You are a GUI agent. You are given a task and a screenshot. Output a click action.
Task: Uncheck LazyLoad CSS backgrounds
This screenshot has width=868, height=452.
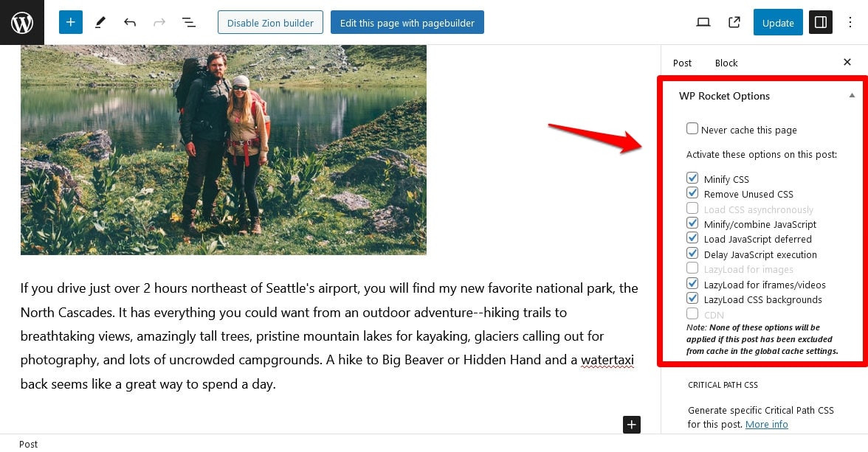(x=692, y=299)
